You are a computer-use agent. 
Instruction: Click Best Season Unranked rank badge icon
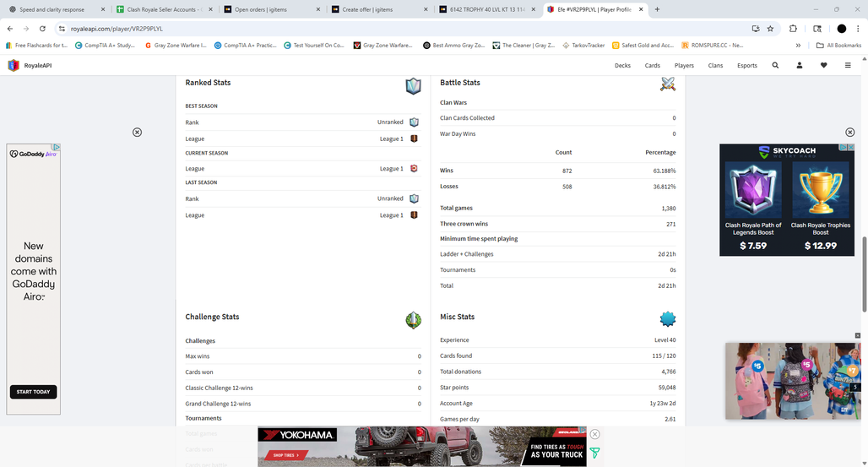[414, 122]
